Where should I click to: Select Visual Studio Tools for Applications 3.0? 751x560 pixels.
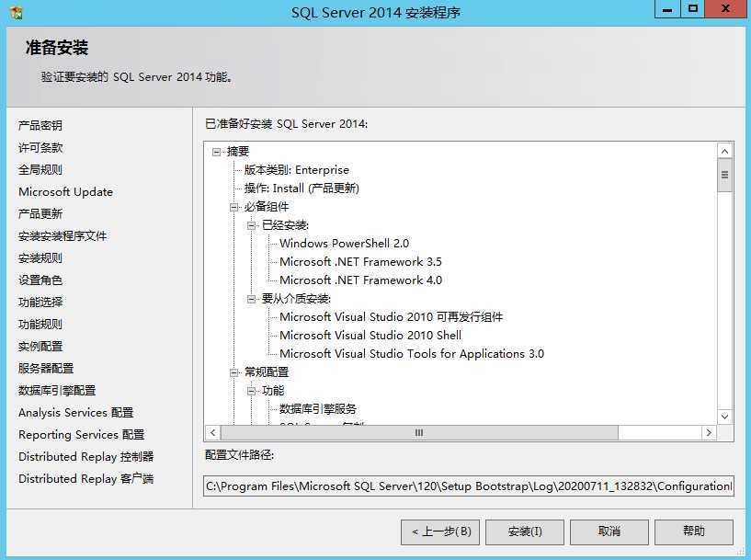point(412,354)
